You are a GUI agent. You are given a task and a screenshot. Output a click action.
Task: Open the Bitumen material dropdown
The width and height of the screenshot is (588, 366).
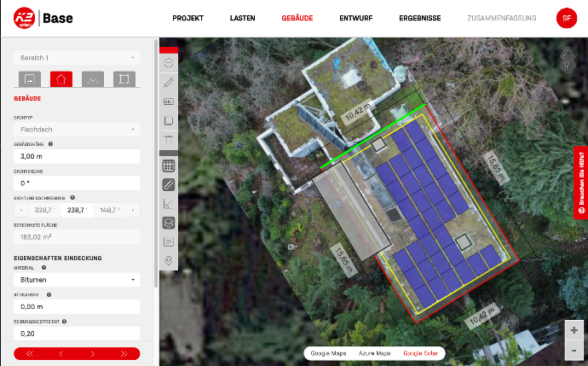[x=77, y=280]
